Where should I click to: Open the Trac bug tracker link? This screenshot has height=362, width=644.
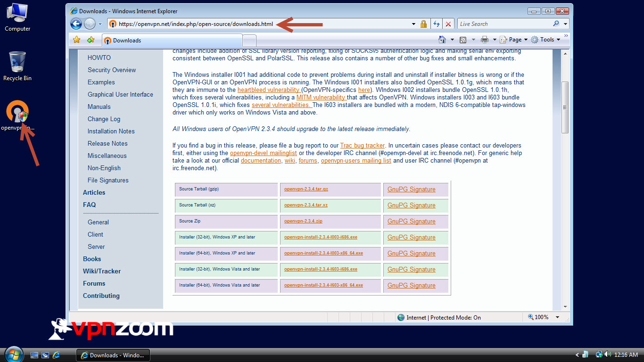tap(363, 145)
